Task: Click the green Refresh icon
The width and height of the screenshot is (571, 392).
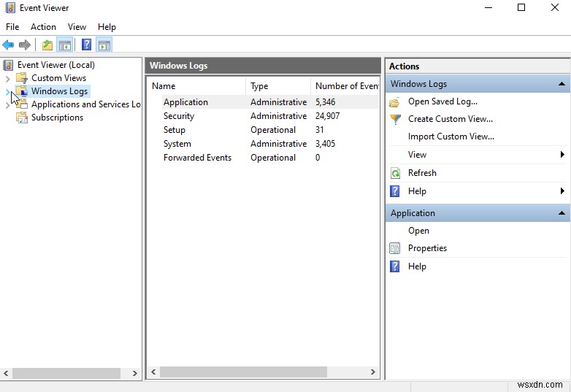Action: pyautogui.click(x=395, y=173)
